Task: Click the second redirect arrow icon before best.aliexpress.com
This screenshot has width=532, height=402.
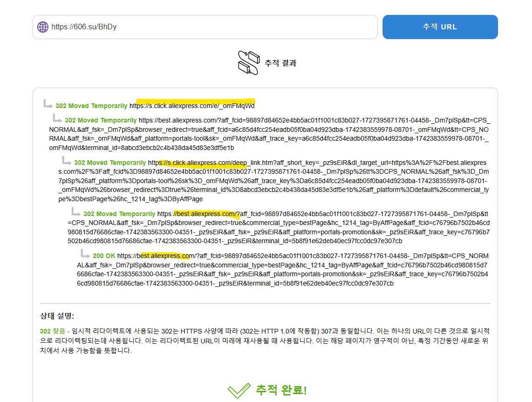Action: 57,118
